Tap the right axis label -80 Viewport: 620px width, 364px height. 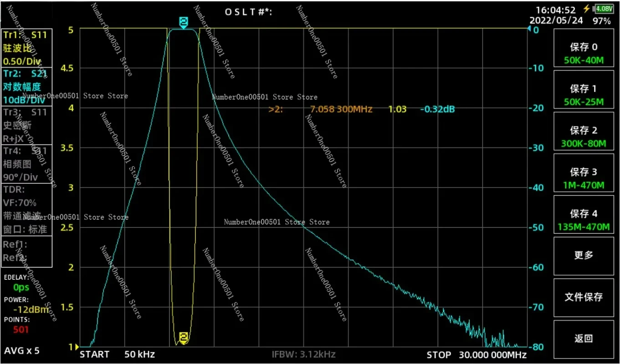pyautogui.click(x=537, y=347)
